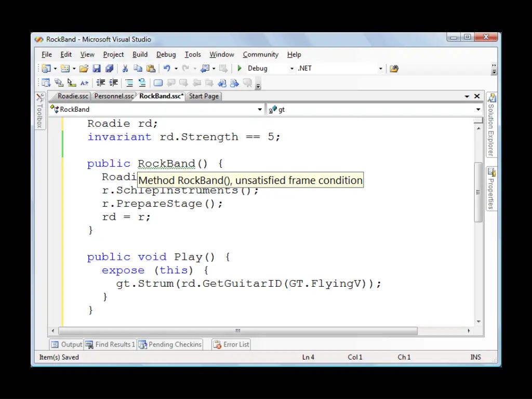The image size is (532, 399).
Task: Open the Solution Explorer side panel
Action: tap(491, 125)
